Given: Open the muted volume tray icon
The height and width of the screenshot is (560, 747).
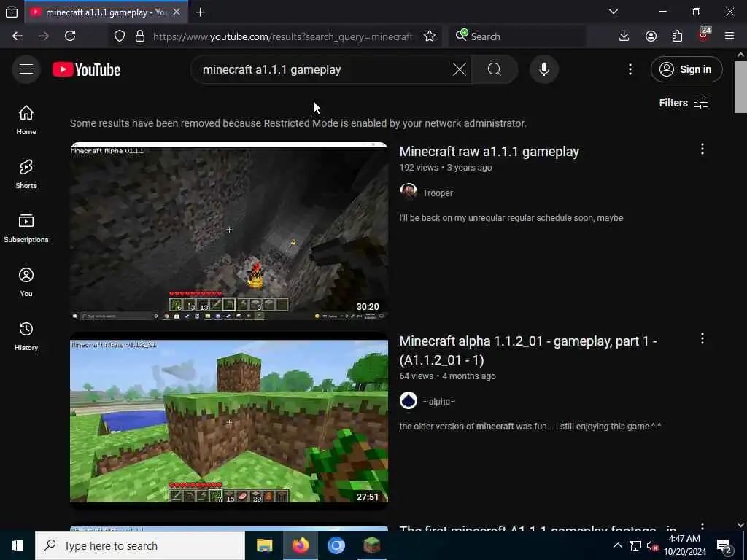Looking at the screenshot, I should pyautogui.click(x=652, y=545).
